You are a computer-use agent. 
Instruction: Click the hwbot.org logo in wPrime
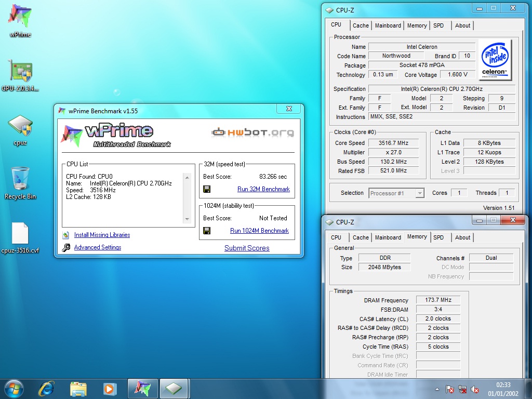coord(252,132)
